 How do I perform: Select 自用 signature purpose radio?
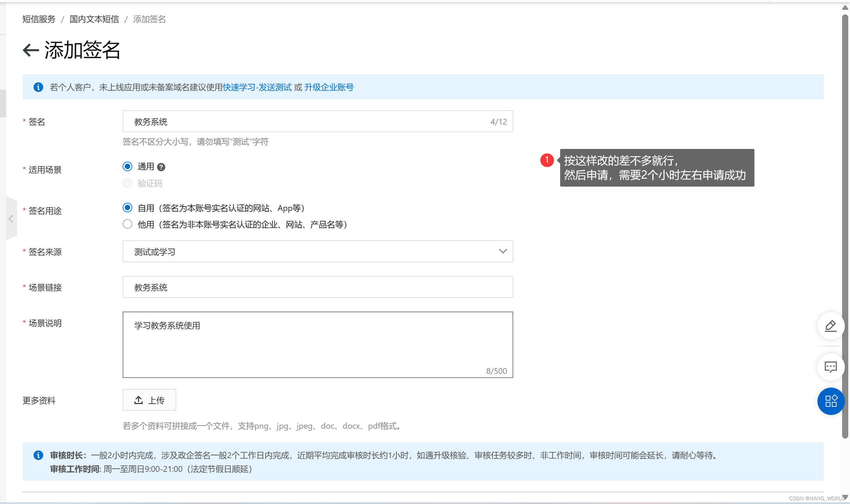pos(127,208)
